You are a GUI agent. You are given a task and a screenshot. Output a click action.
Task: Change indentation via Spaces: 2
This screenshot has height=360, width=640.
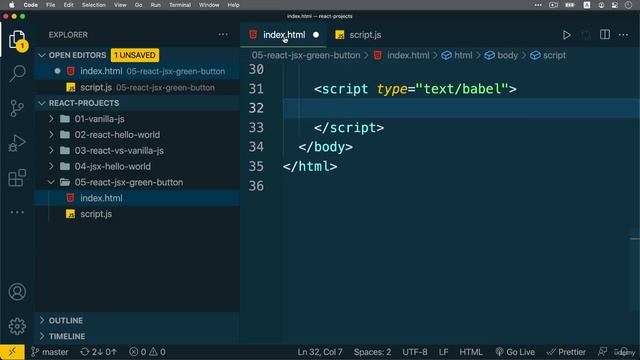[x=372, y=352]
